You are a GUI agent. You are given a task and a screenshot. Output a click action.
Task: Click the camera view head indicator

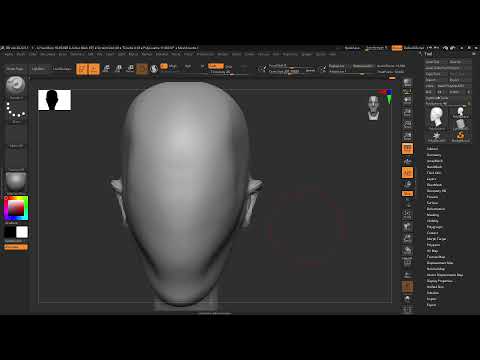(x=374, y=108)
